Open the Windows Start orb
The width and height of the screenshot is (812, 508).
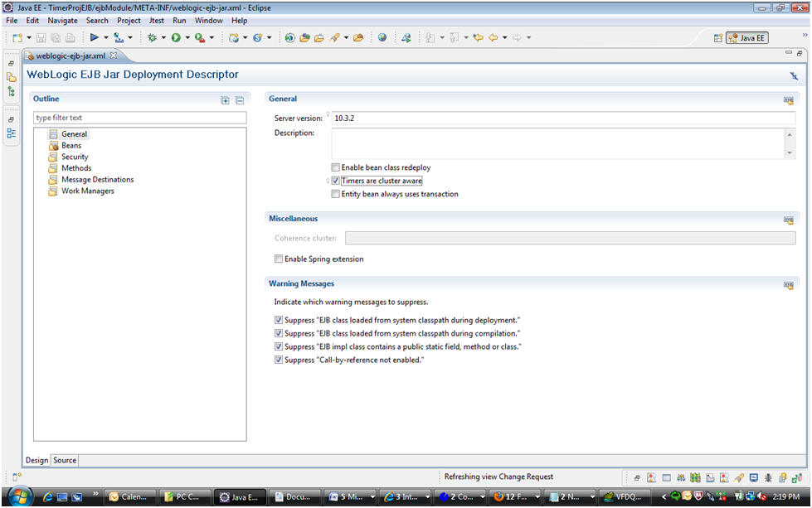[19, 496]
